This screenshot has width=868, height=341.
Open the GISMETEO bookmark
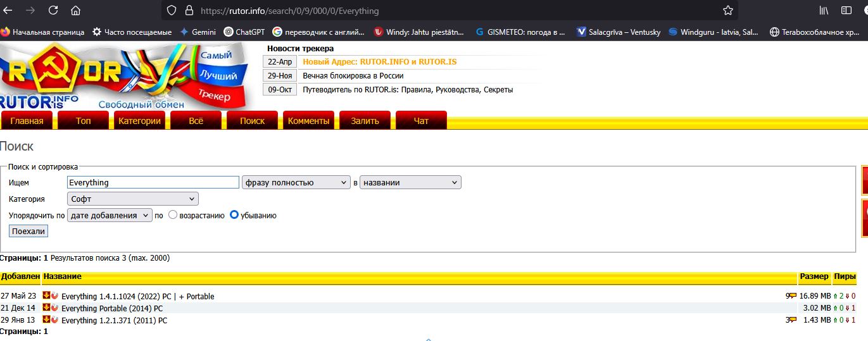point(520,32)
